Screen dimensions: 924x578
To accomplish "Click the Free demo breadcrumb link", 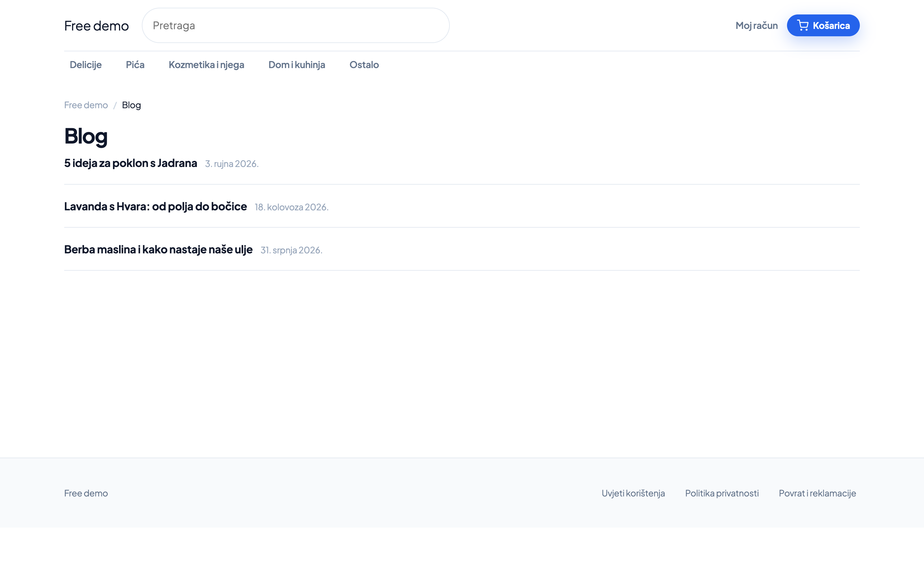I will [x=86, y=105].
